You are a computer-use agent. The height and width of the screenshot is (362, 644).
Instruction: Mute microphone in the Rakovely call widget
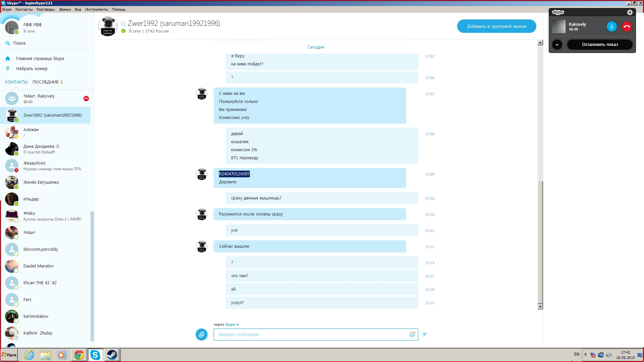tap(611, 26)
